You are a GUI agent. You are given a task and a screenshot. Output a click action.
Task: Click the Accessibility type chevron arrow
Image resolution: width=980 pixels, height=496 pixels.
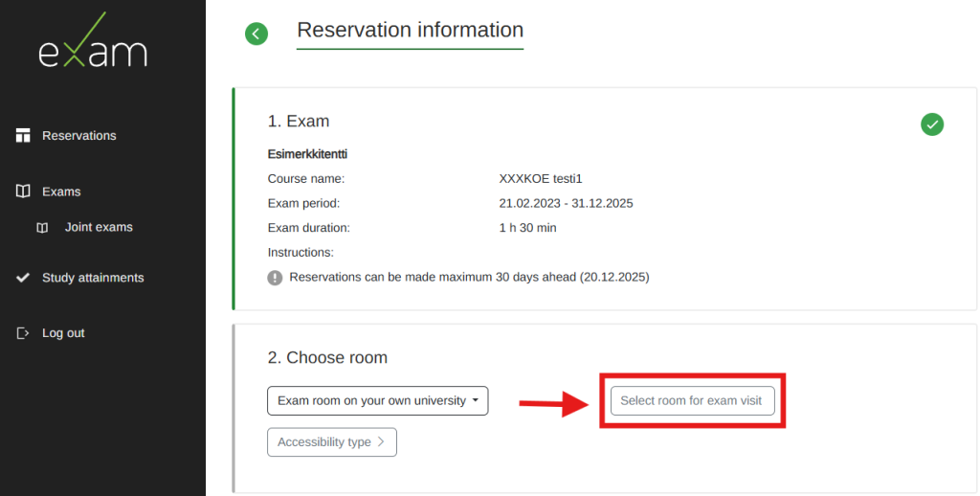(x=380, y=442)
